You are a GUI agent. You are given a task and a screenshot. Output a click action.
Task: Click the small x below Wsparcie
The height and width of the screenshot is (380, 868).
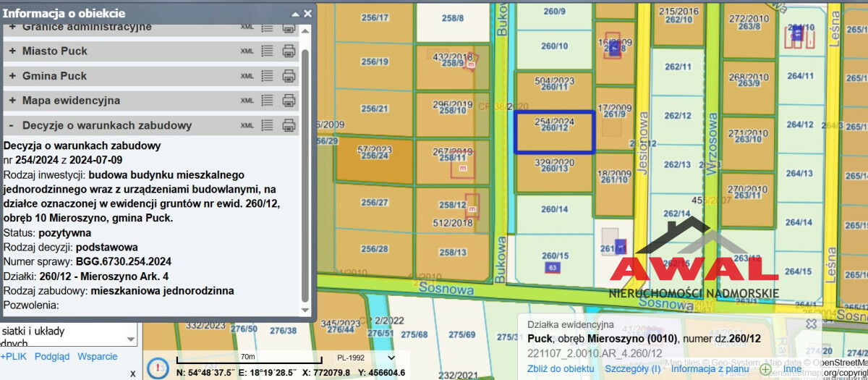point(132,373)
